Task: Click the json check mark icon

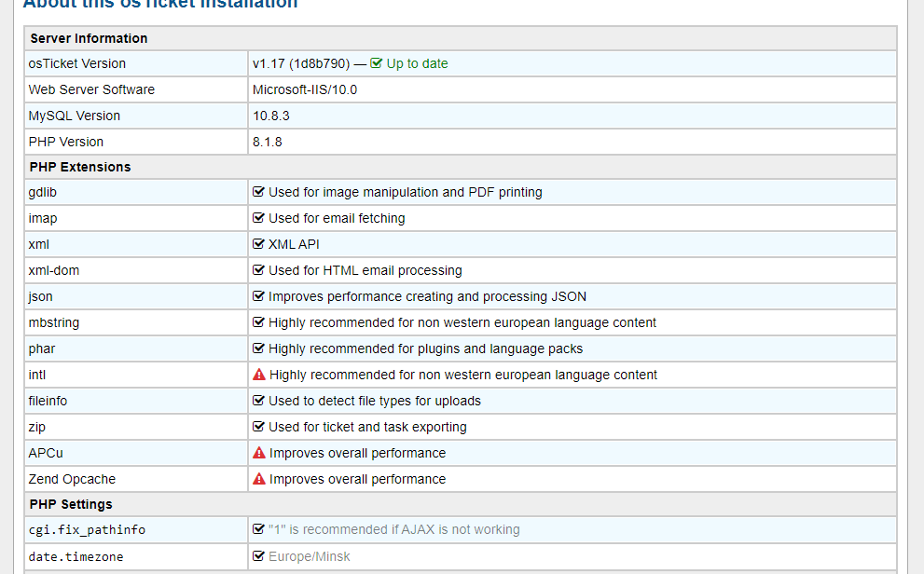Action: click(x=258, y=296)
